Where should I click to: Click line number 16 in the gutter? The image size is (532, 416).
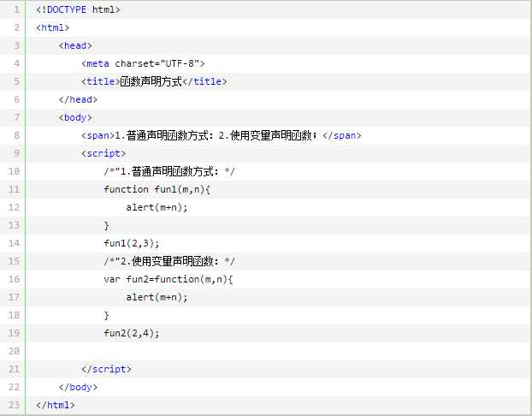tap(14, 279)
